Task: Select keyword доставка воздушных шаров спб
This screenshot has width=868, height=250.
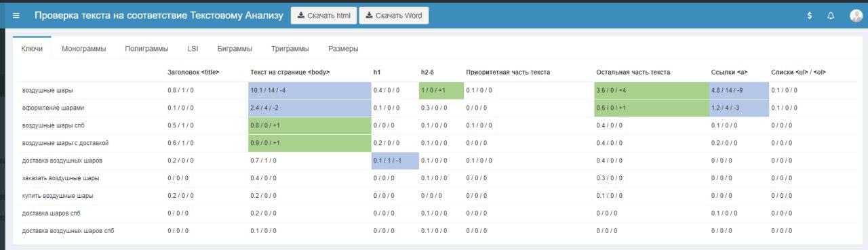Action: [68, 230]
